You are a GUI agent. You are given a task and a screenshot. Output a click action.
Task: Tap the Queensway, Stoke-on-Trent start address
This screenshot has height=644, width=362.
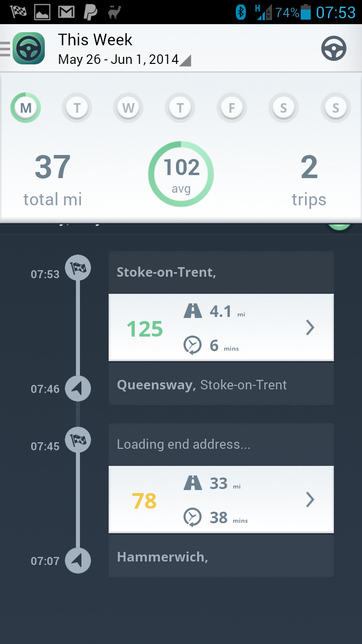[x=221, y=385]
